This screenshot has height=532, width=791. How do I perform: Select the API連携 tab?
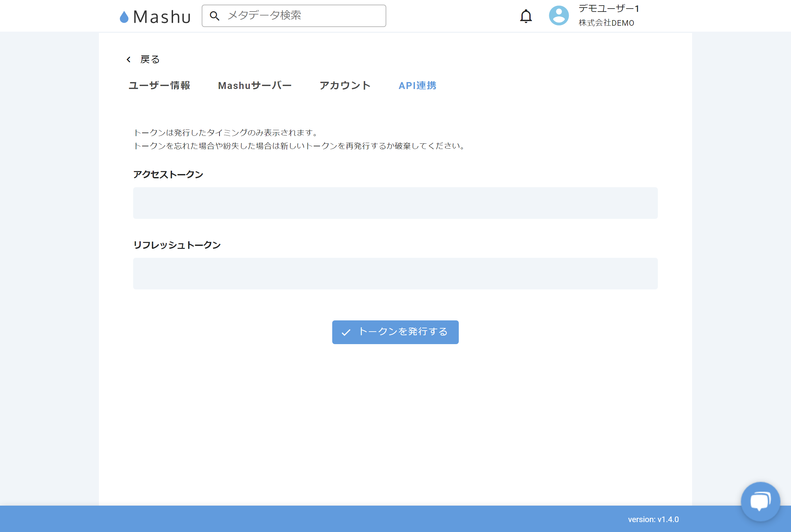tap(417, 85)
